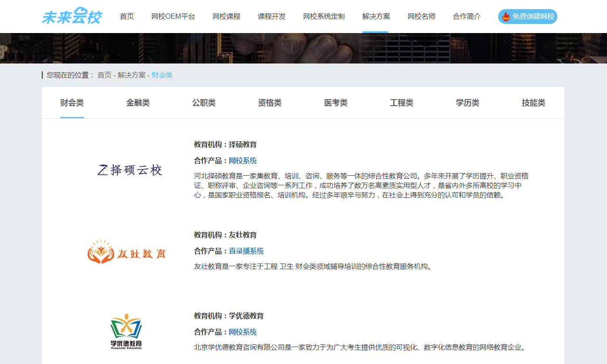Click the 未来云校 site logo
This screenshot has width=607, height=364.
pos(72,16)
